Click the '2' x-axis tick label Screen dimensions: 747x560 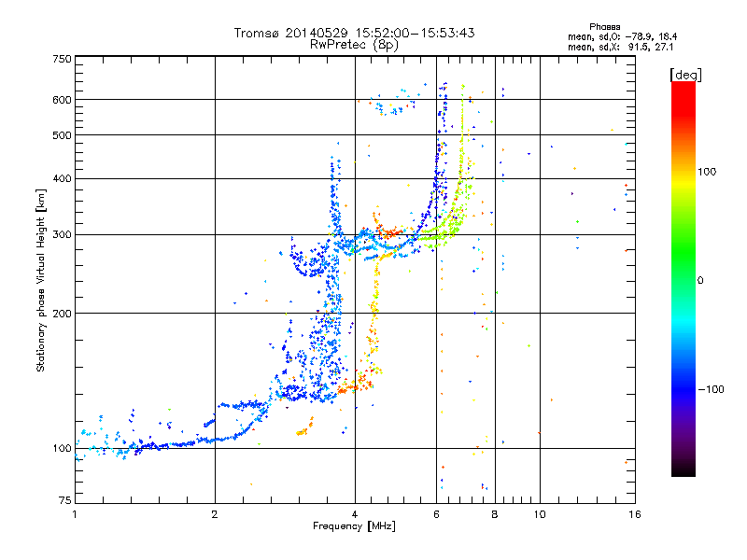coord(215,514)
